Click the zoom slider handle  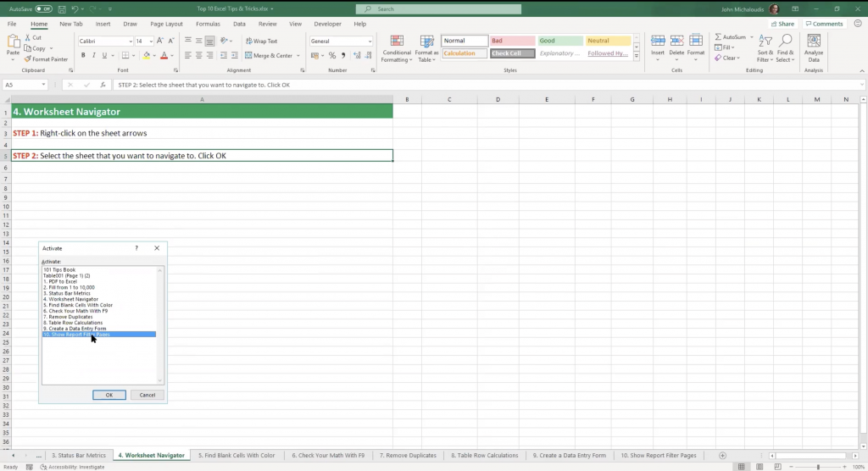point(818,467)
